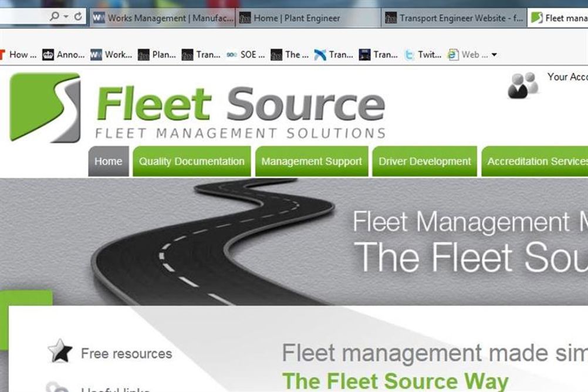Click the Your Account people icon
Viewport: 588px width, 392px height.
click(523, 85)
